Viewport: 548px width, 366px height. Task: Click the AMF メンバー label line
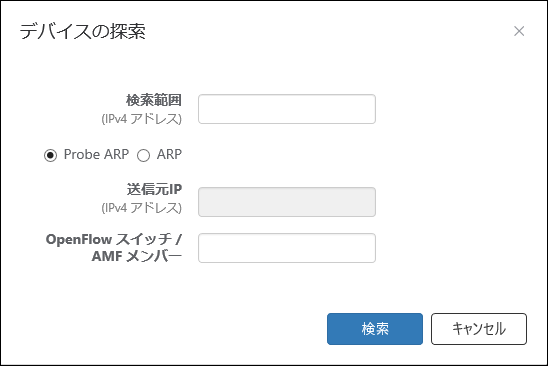point(137,257)
